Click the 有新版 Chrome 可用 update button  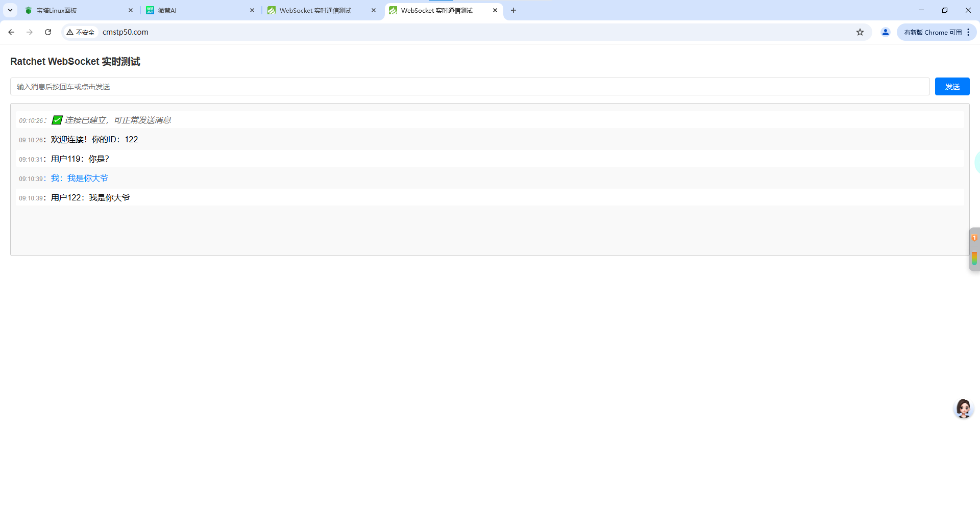[932, 32]
